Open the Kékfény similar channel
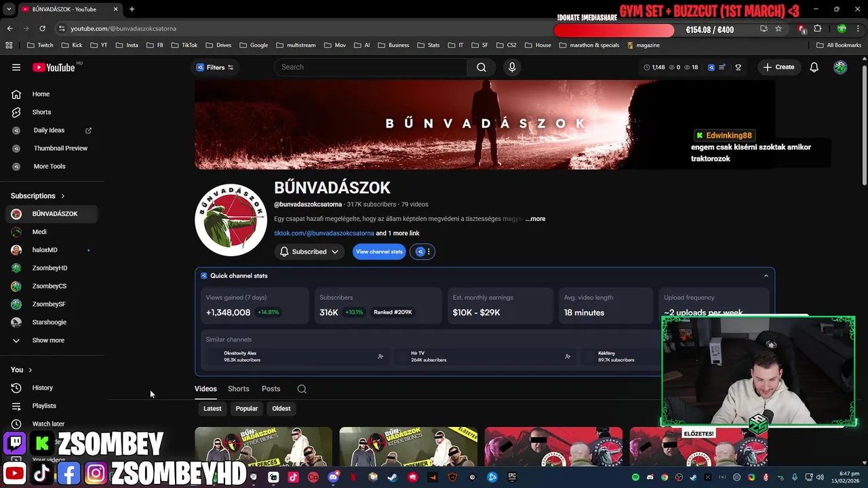Image resolution: width=868 pixels, height=488 pixels. 616,357
